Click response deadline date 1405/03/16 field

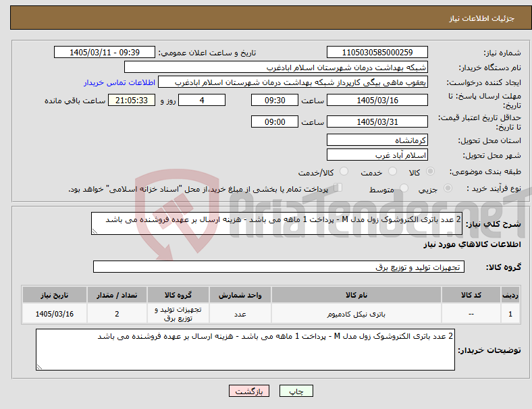[377, 100]
